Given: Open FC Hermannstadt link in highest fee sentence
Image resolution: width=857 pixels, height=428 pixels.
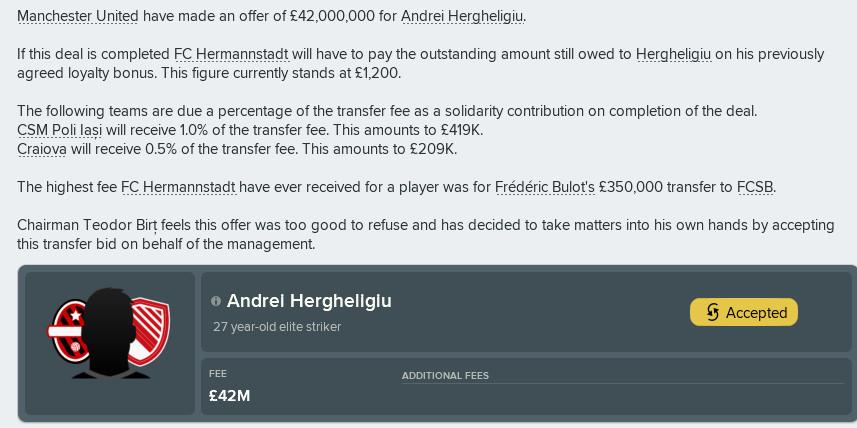Looking at the screenshot, I should 178,187.
